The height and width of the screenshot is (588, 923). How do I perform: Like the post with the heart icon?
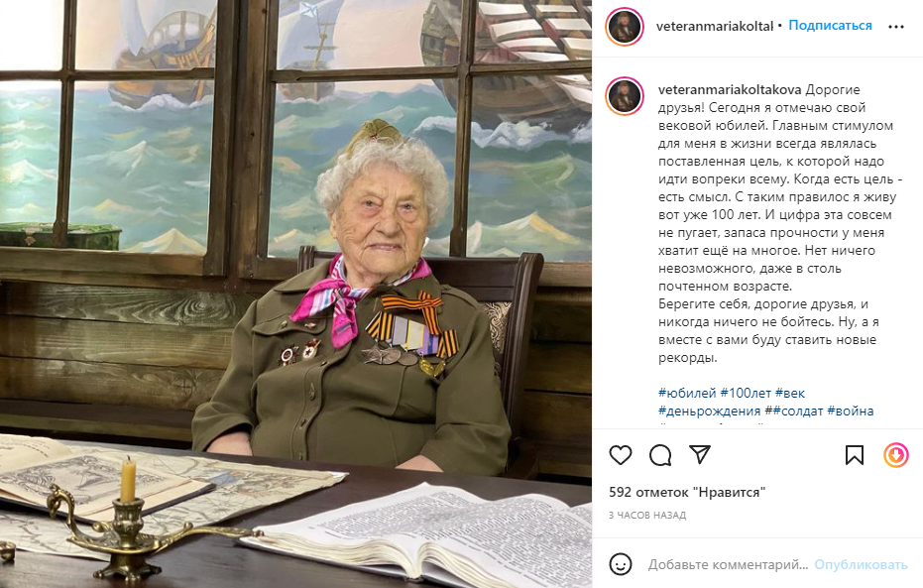tap(621, 455)
